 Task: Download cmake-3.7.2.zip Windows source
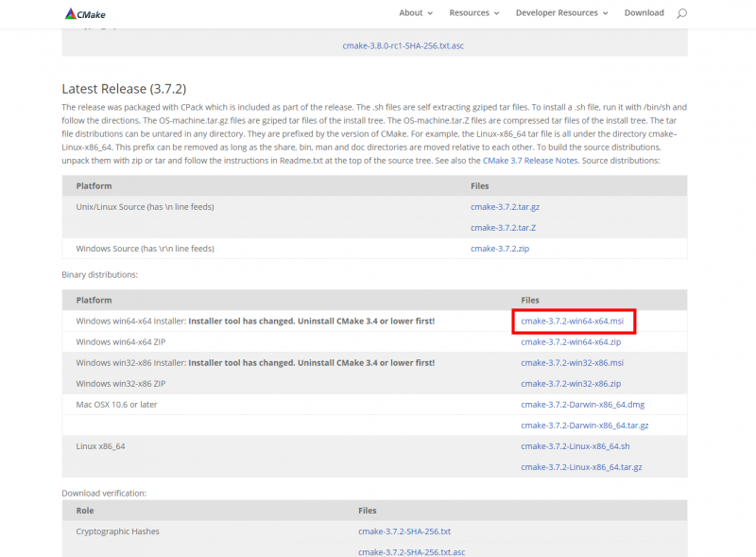(x=501, y=248)
